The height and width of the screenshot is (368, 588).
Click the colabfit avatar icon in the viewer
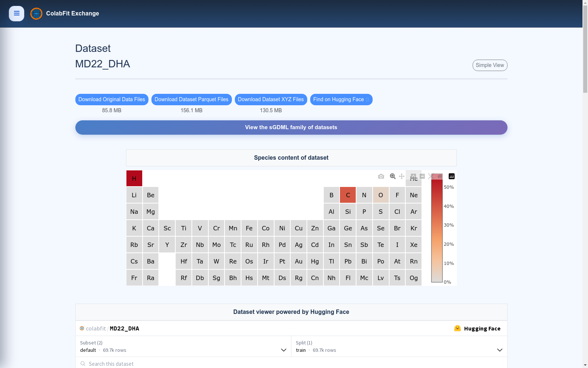(82, 328)
